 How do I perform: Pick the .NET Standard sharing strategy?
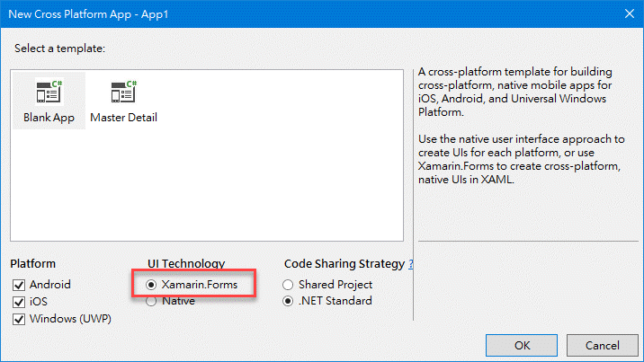288,301
